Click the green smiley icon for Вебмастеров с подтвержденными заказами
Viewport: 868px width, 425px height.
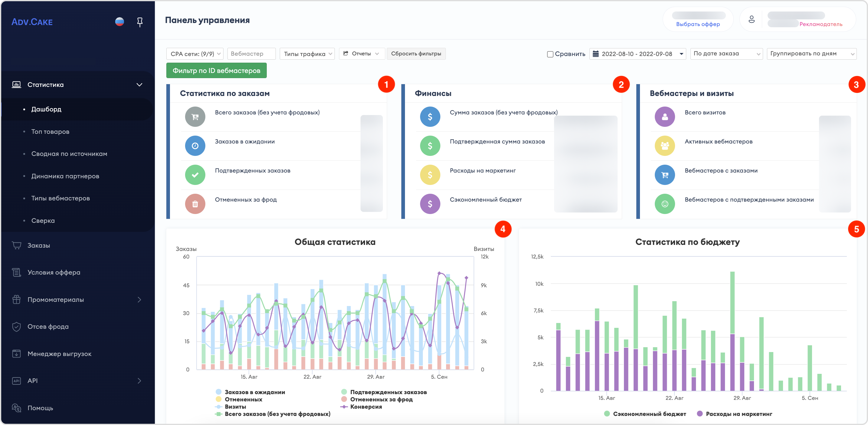(665, 204)
